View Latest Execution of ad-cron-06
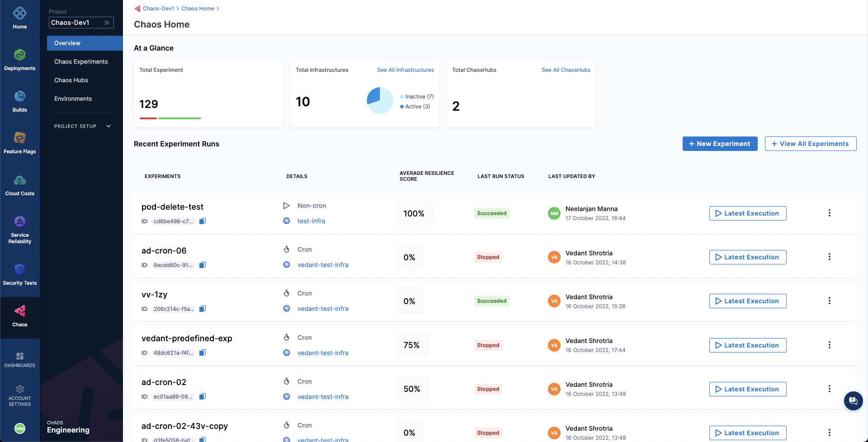 click(x=748, y=257)
